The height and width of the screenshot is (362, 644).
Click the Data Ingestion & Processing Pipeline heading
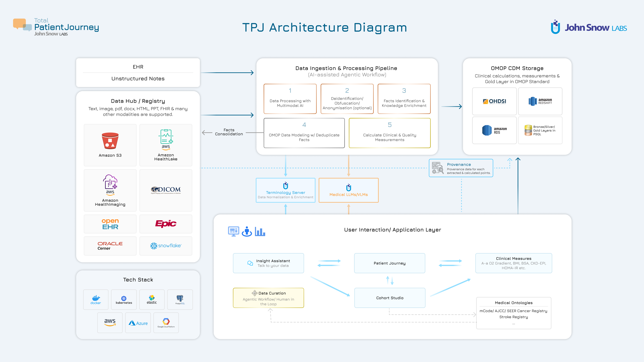click(346, 68)
